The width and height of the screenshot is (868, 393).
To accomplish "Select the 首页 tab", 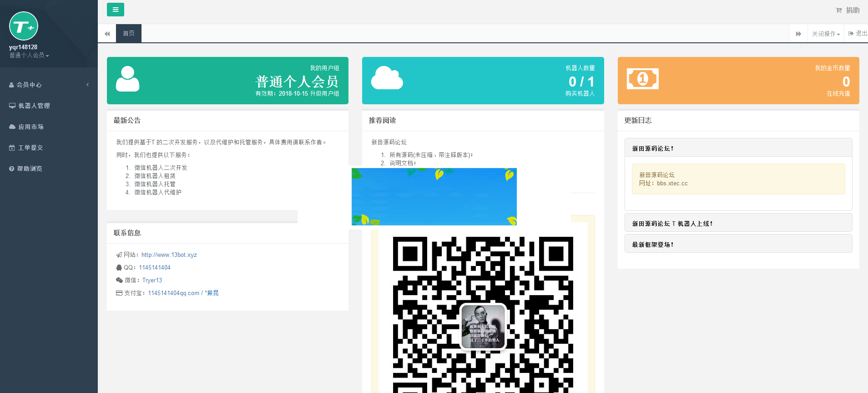I will point(129,33).
